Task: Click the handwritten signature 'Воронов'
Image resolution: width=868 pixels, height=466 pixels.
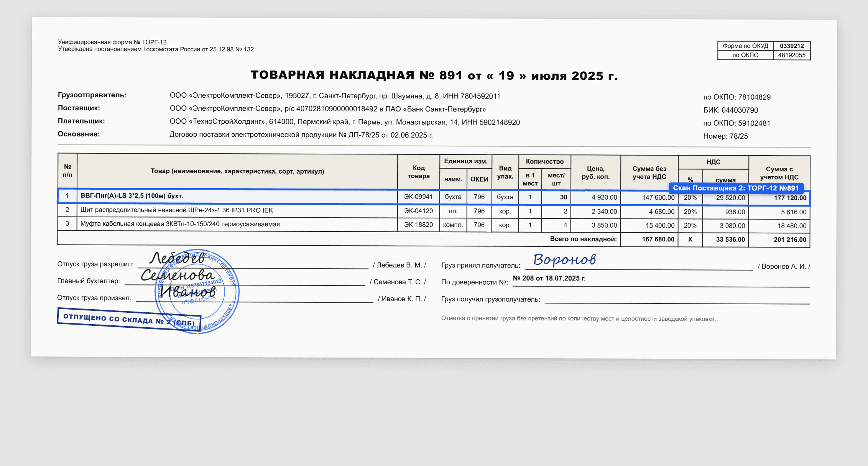Action: 564,259
